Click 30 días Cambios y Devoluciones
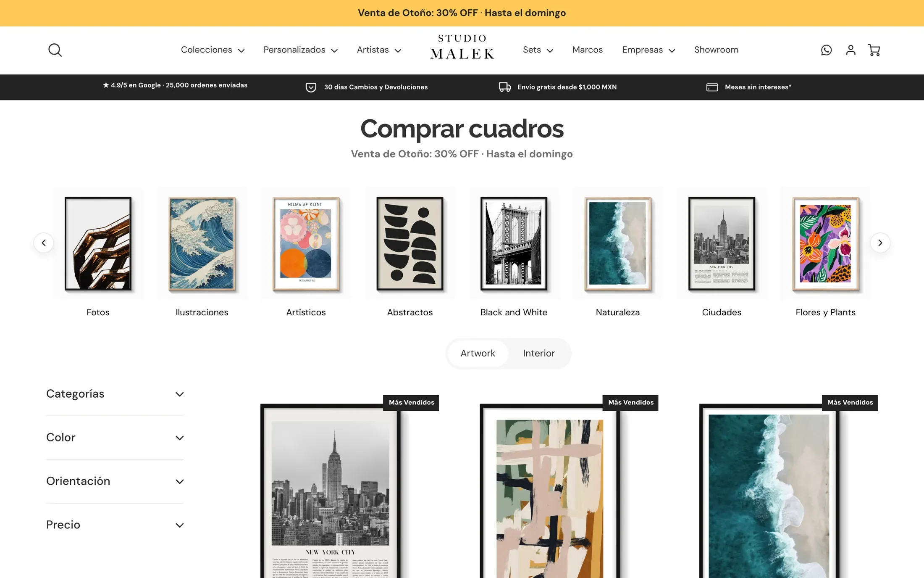 click(376, 87)
